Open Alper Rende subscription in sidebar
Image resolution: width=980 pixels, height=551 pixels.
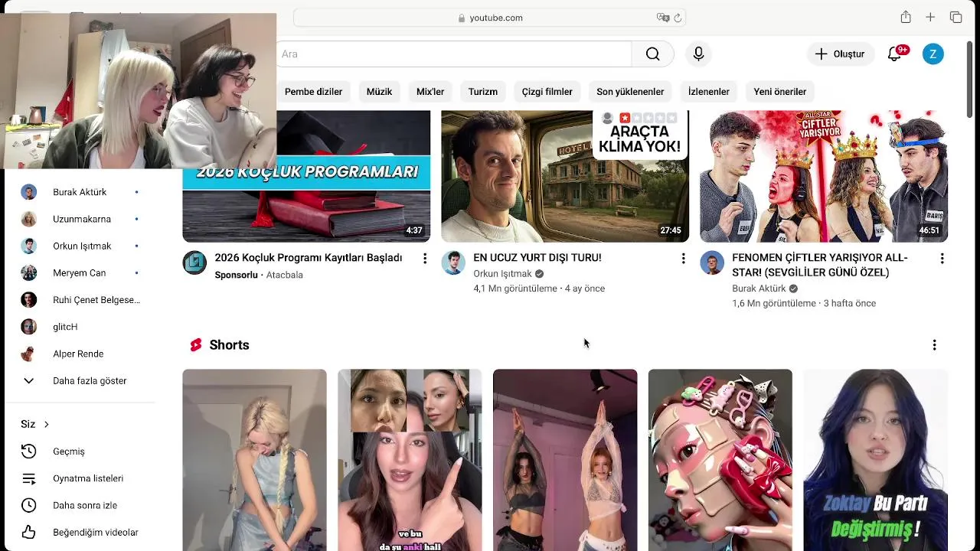(80, 354)
